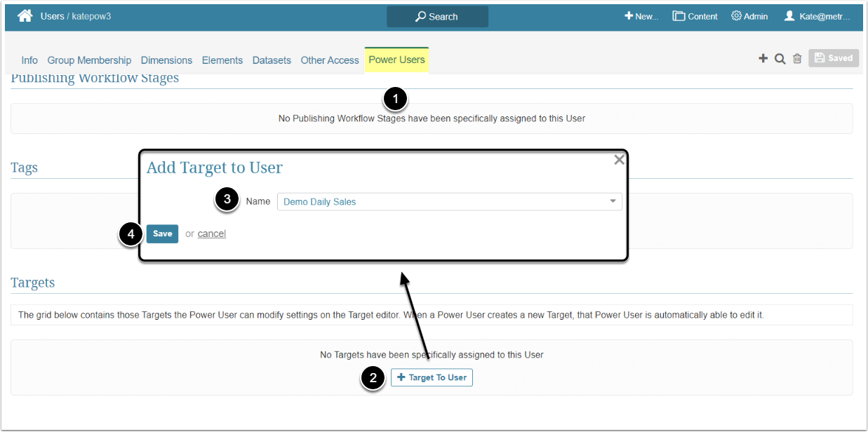Close the Add Target to User dialog
The image size is (868, 432).
(619, 160)
